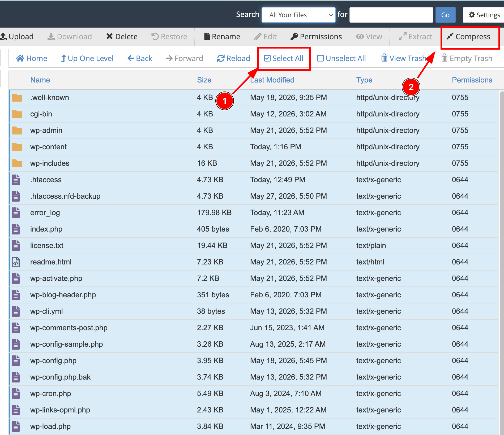Click the .htaccess.nfd-backup file icon
This screenshot has height=435, width=504.
[x=16, y=196]
